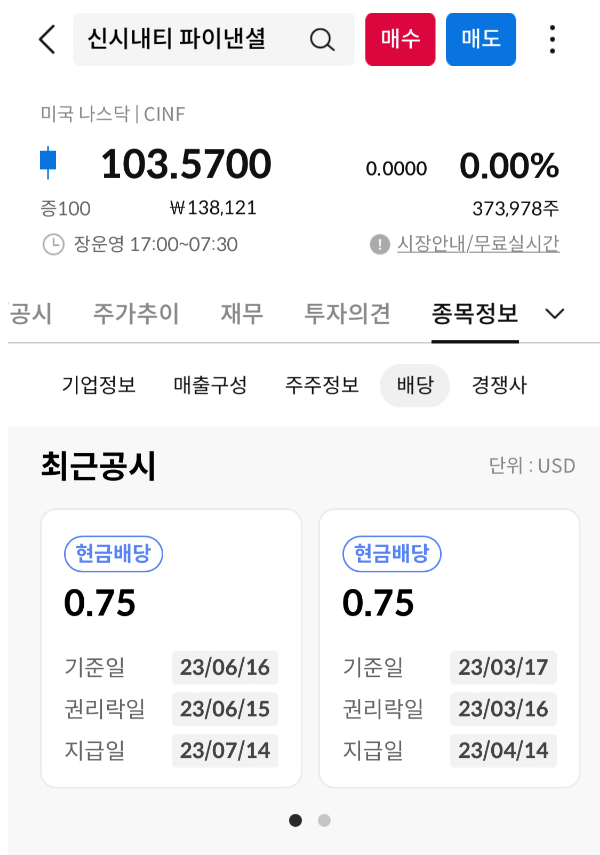This screenshot has width=600, height=855.
Task: Expand the chevron next to 종목정보
Action: point(555,313)
